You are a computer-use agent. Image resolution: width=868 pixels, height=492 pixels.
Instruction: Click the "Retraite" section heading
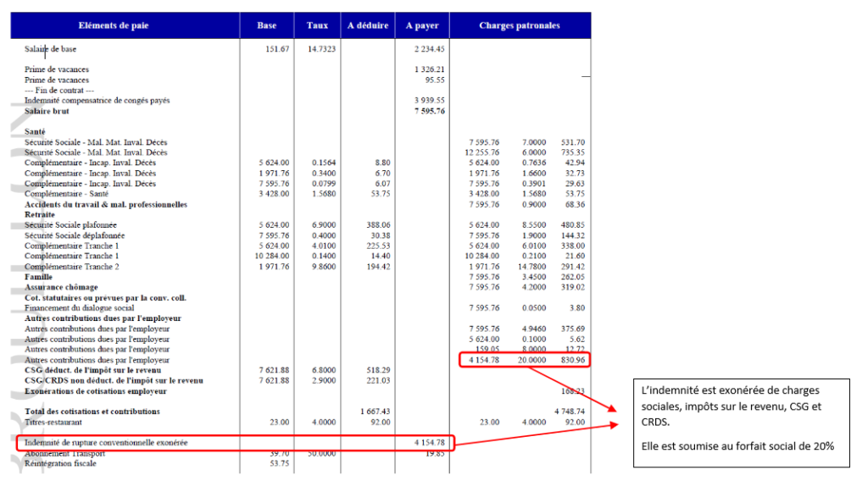coord(40,214)
